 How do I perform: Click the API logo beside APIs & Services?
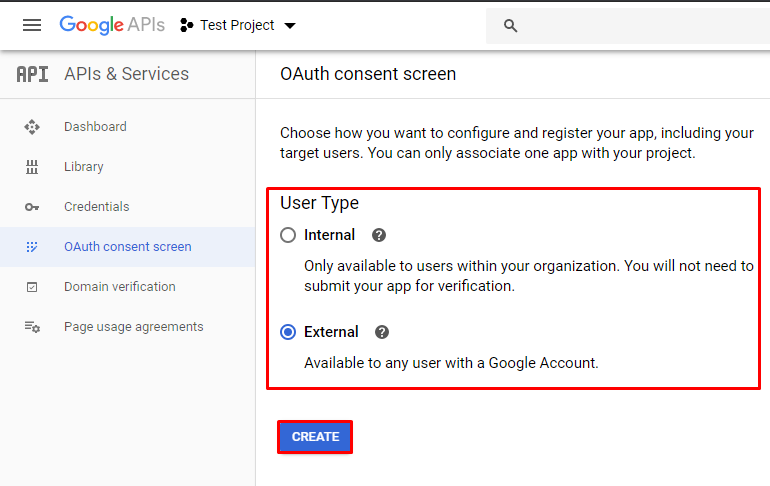click(x=32, y=74)
